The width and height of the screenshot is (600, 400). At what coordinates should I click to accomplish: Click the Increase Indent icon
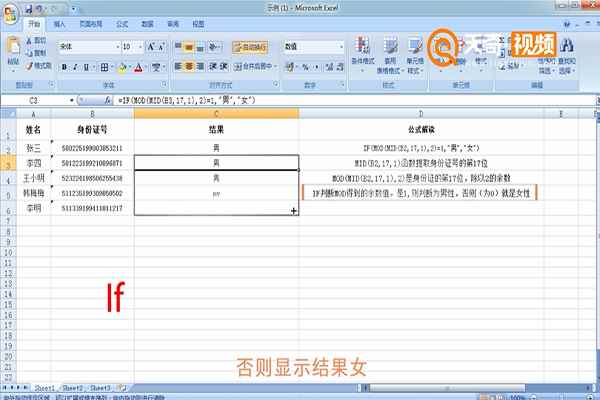tap(223, 67)
